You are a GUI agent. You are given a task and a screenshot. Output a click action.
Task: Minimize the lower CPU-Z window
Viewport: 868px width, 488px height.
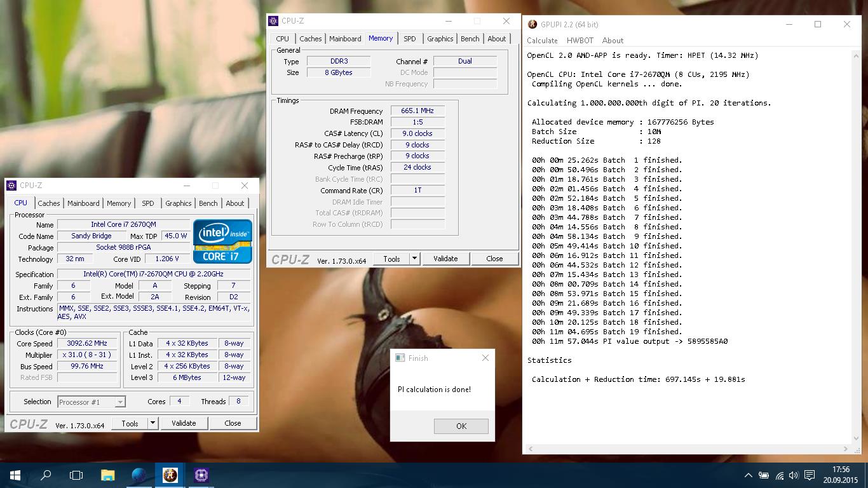click(186, 186)
